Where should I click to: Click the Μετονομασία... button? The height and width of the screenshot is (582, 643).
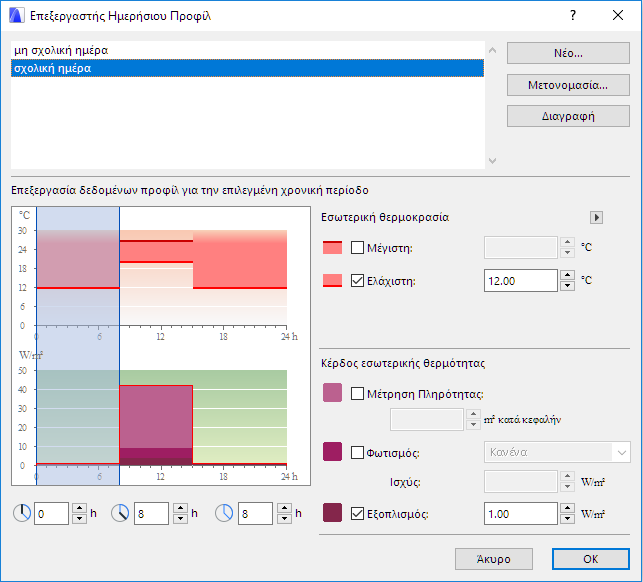click(x=568, y=84)
